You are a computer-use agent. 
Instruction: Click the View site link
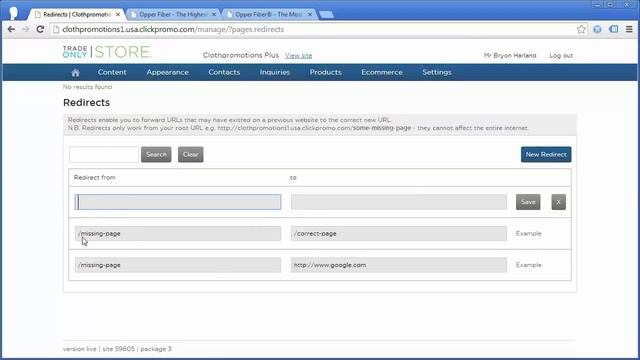298,56
